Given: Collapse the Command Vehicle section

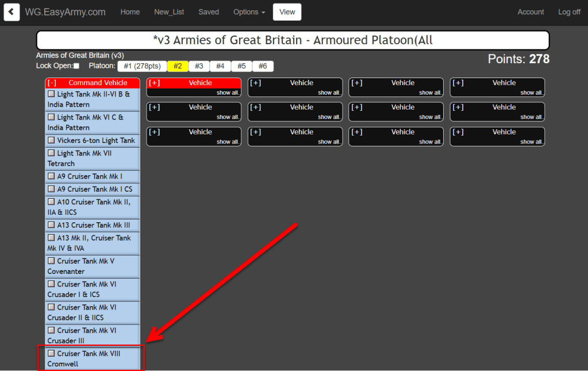Looking at the screenshot, I should [x=52, y=83].
